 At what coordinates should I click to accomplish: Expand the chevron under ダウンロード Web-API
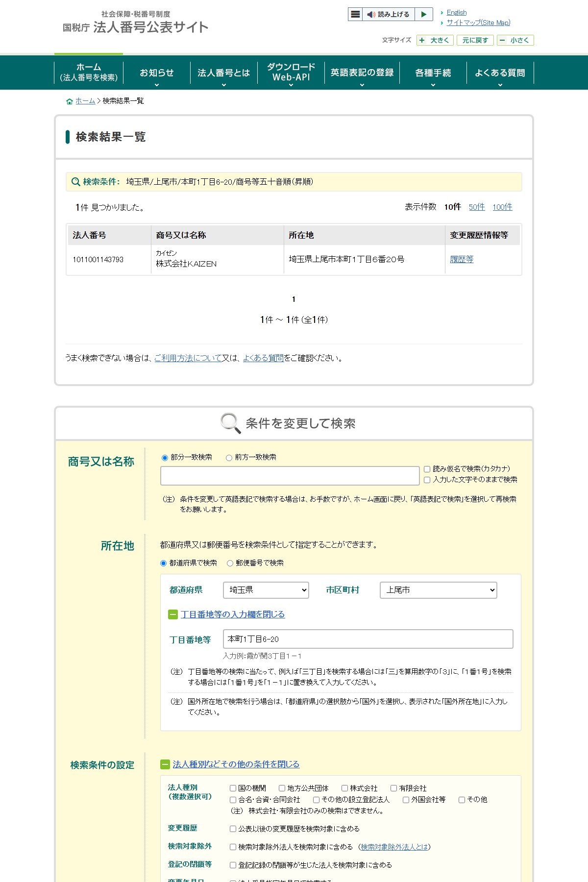pos(291,85)
